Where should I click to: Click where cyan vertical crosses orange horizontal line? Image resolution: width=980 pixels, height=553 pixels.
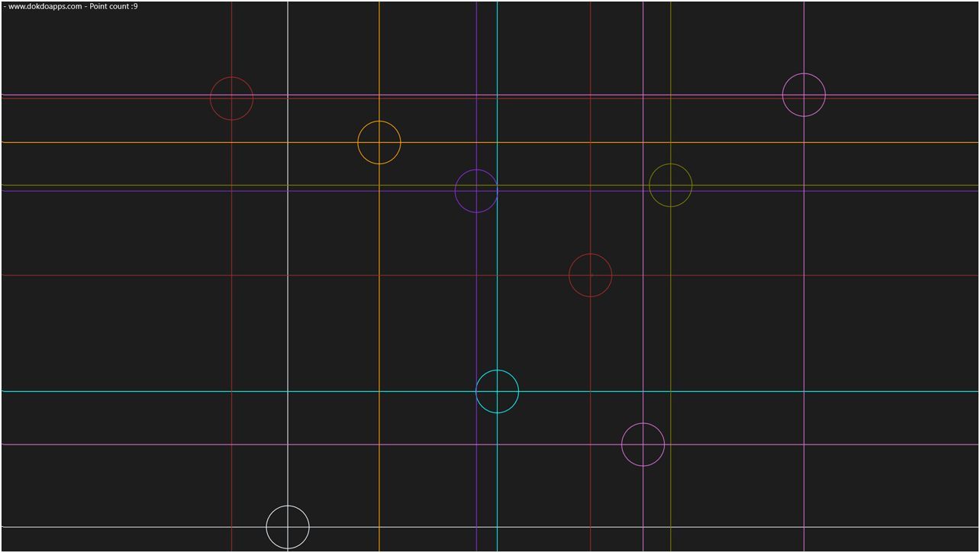click(497, 143)
